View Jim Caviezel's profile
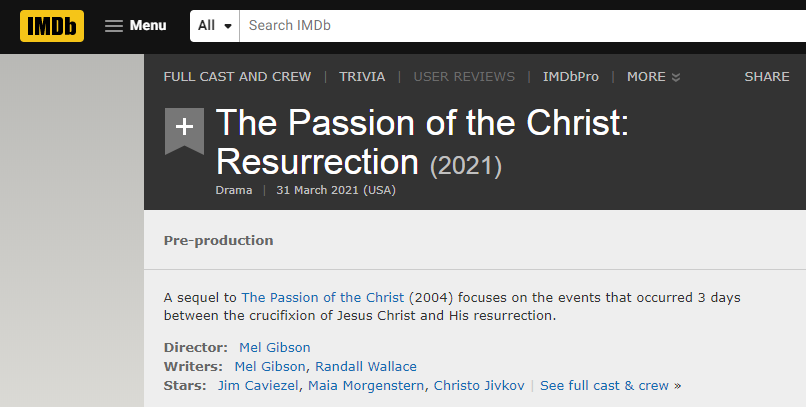 point(259,385)
